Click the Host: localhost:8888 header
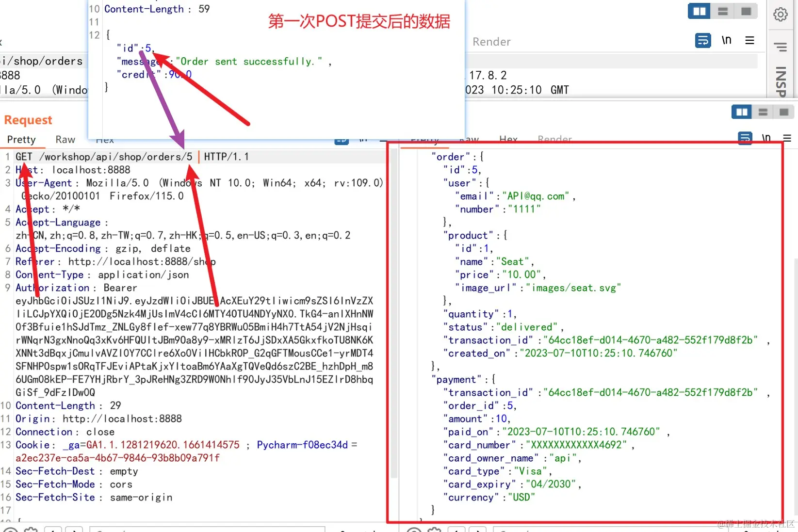798x532 pixels. 73,170
